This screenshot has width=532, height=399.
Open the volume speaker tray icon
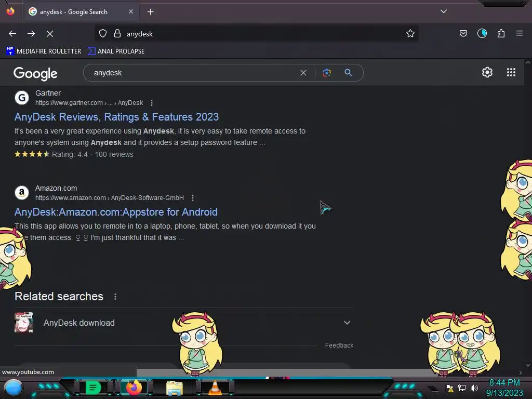point(474,388)
